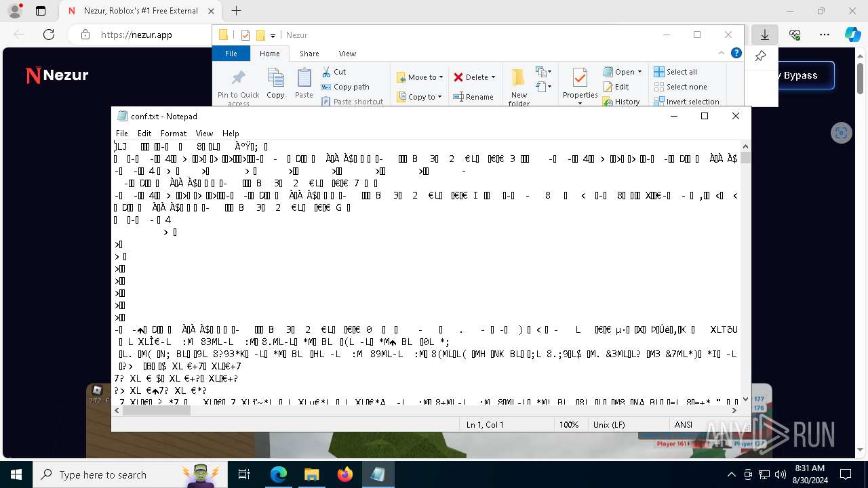Click the Notepad vertical scrollbar thumb
The height and width of the screenshot is (488, 868).
tap(745, 158)
